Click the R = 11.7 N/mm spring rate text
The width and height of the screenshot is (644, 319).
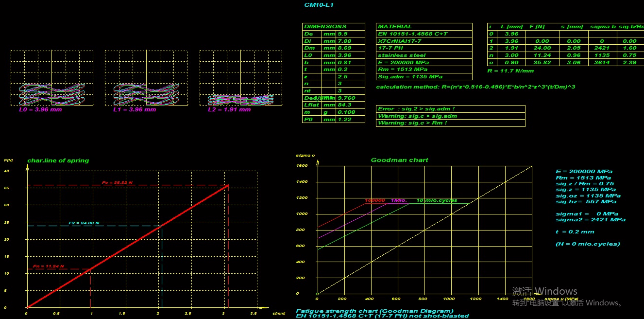point(510,71)
